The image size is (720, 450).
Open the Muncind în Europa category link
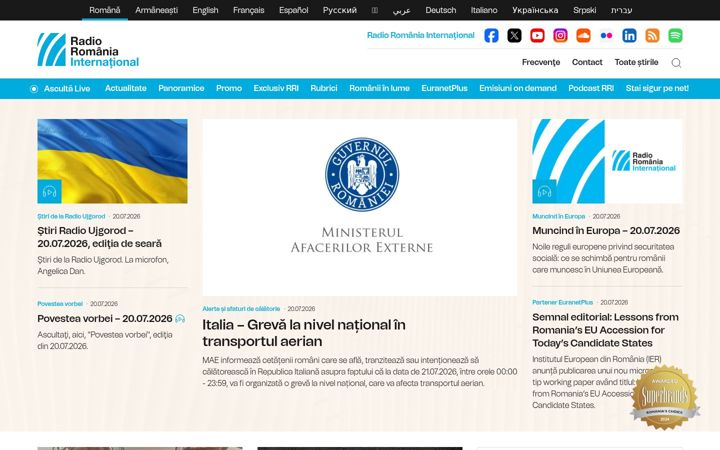[559, 216]
